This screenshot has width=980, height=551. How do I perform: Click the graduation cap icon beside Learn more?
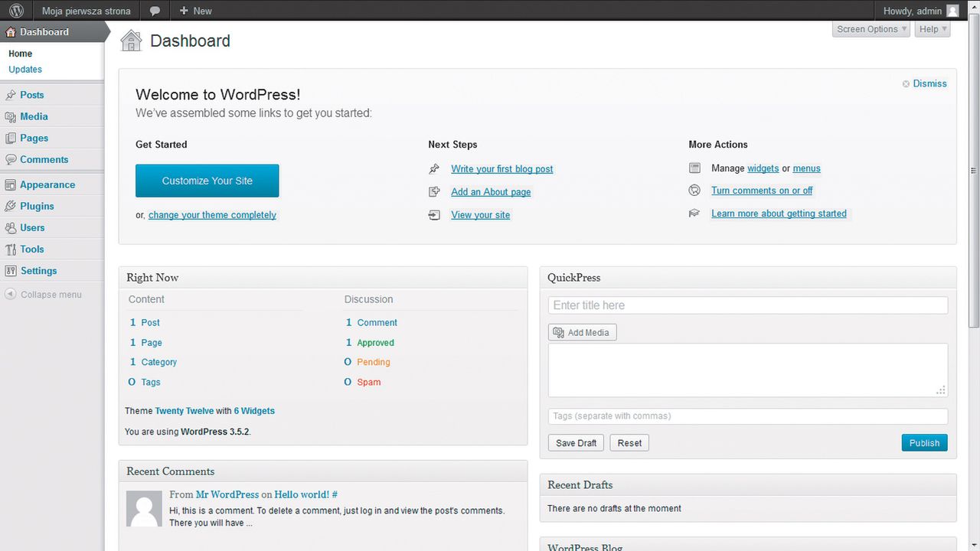coord(695,214)
